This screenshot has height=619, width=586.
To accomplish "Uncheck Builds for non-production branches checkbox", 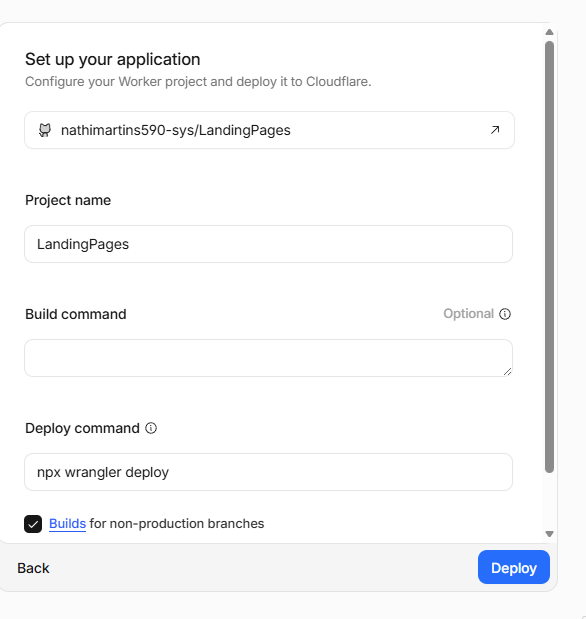I will coord(33,524).
